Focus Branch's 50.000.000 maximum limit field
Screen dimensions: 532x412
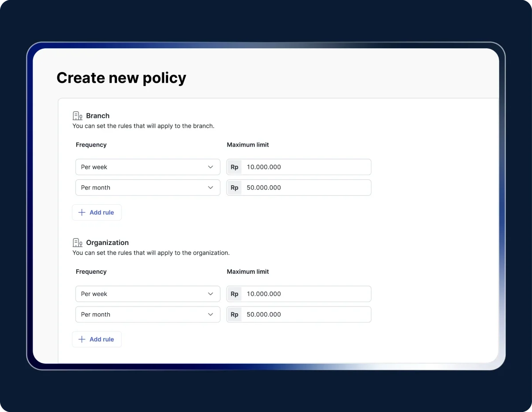pos(306,187)
